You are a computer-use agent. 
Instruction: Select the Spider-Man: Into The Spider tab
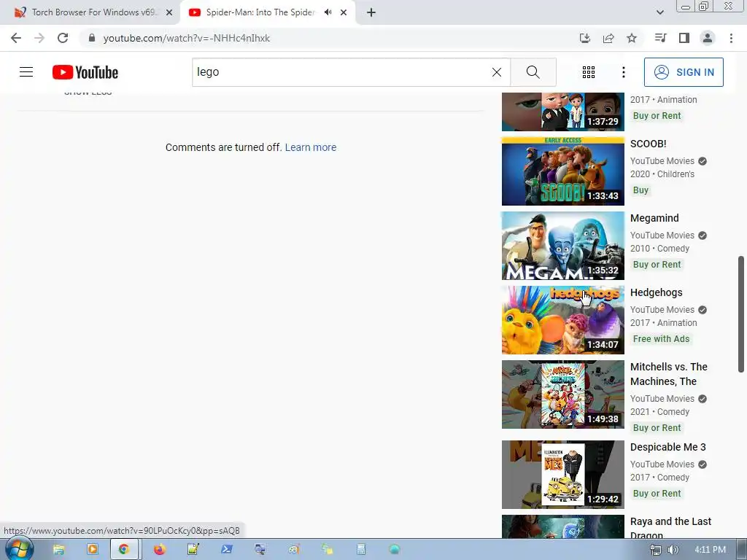tap(260, 12)
